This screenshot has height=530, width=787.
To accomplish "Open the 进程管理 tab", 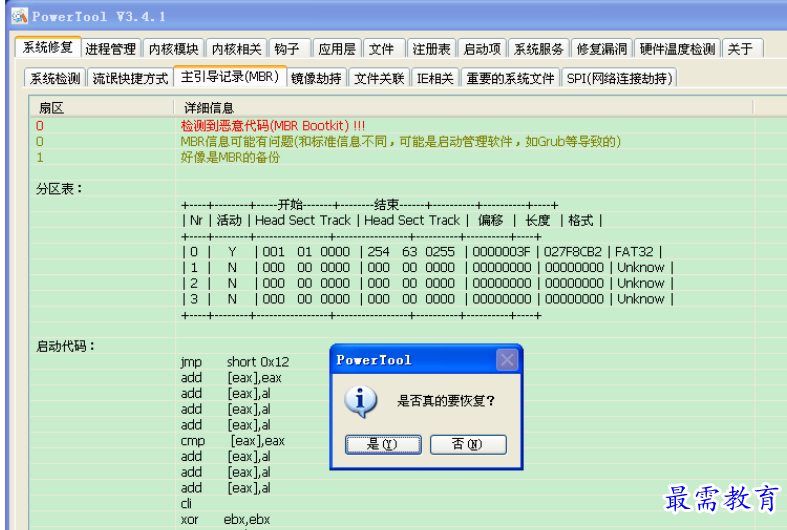I will (x=110, y=49).
